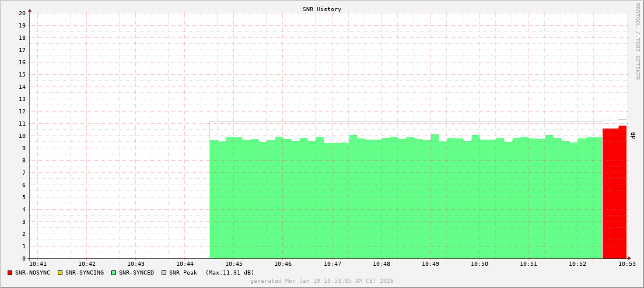Click the arrow at the top of the Y axis
644x288 pixels.
(x=30, y=10)
